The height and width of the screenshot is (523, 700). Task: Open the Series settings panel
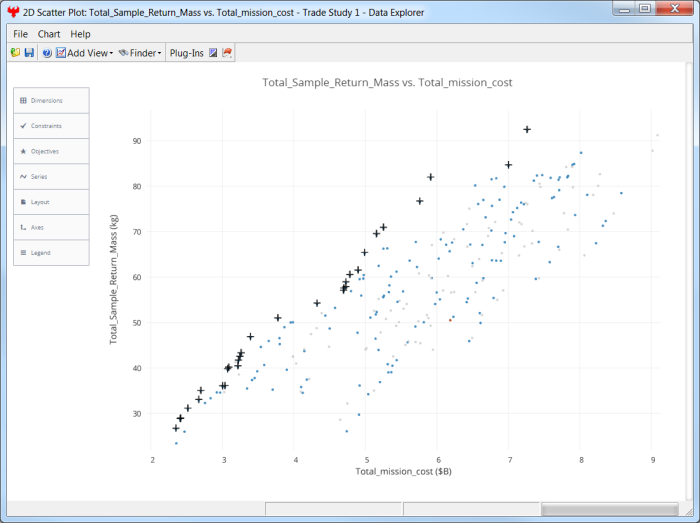(51, 177)
